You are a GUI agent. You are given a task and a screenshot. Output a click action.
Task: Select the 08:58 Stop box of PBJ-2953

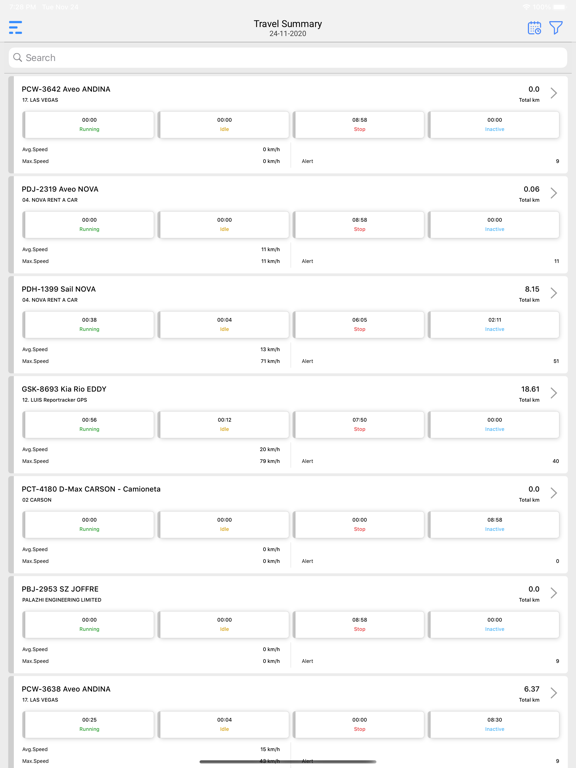pos(359,624)
